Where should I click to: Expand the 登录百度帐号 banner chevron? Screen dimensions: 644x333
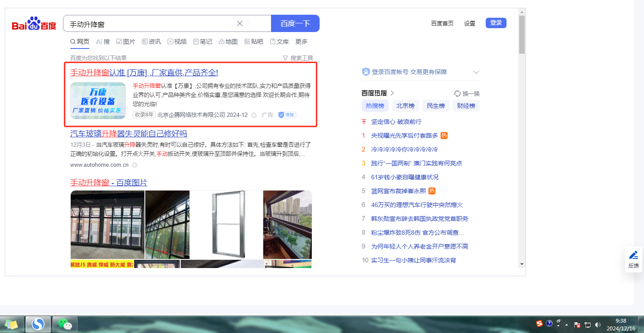(x=476, y=72)
